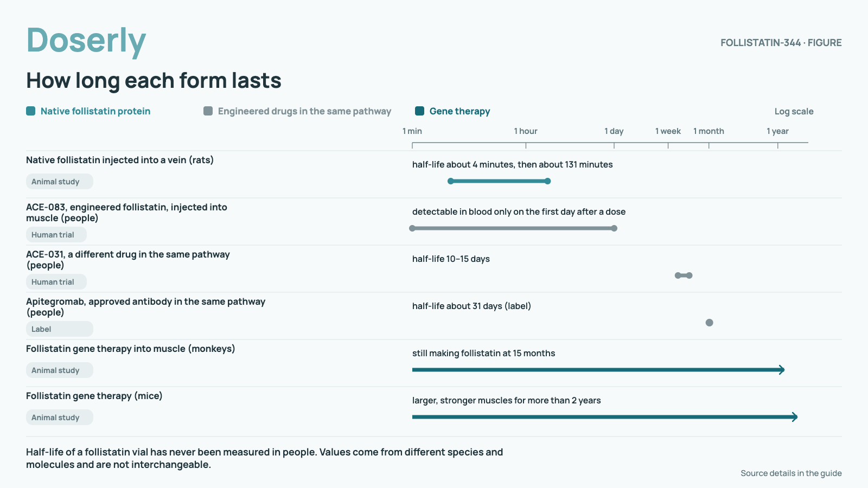Select the 'Gene therapy' legend label
Screen dimensions: 868x488
(x=459, y=111)
